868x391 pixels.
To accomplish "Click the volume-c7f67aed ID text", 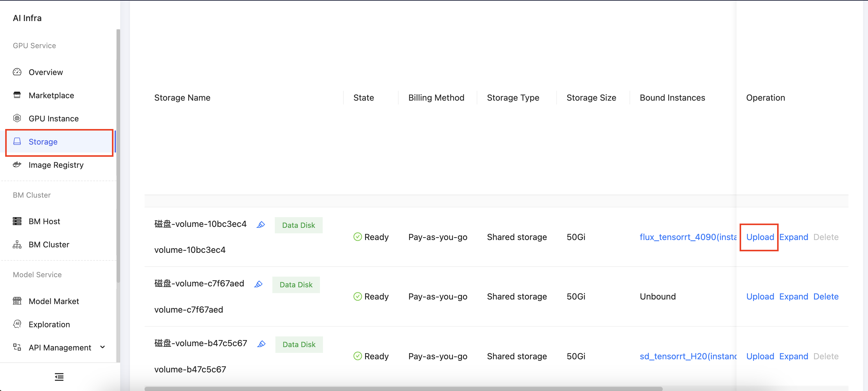I will click(x=189, y=310).
